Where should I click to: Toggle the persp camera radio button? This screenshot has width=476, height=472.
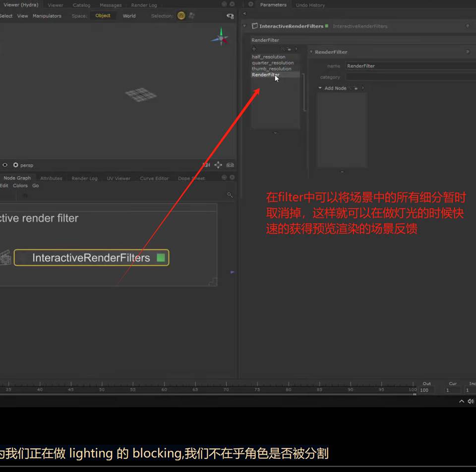[16, 165]
